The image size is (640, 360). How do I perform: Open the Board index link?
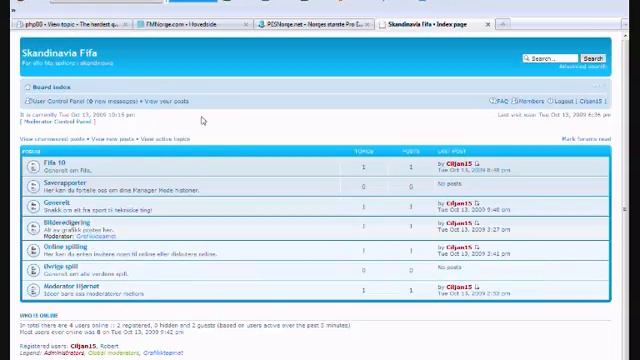point(51,87)
